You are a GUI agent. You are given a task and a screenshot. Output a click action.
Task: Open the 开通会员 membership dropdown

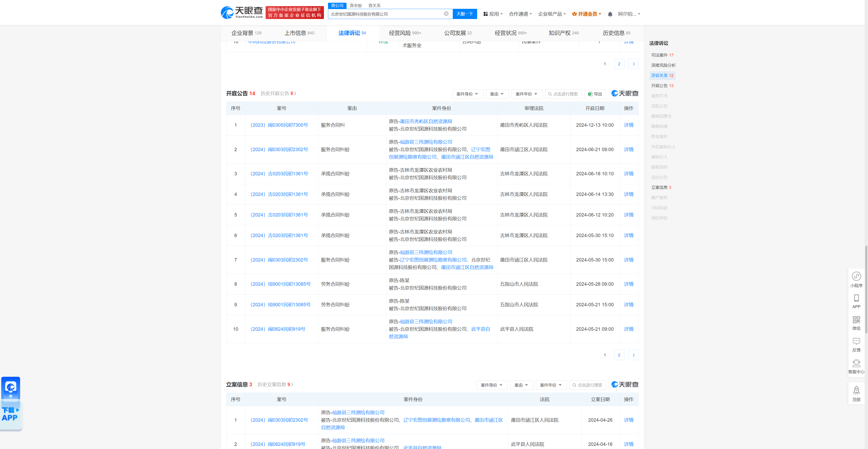point(587,14)
